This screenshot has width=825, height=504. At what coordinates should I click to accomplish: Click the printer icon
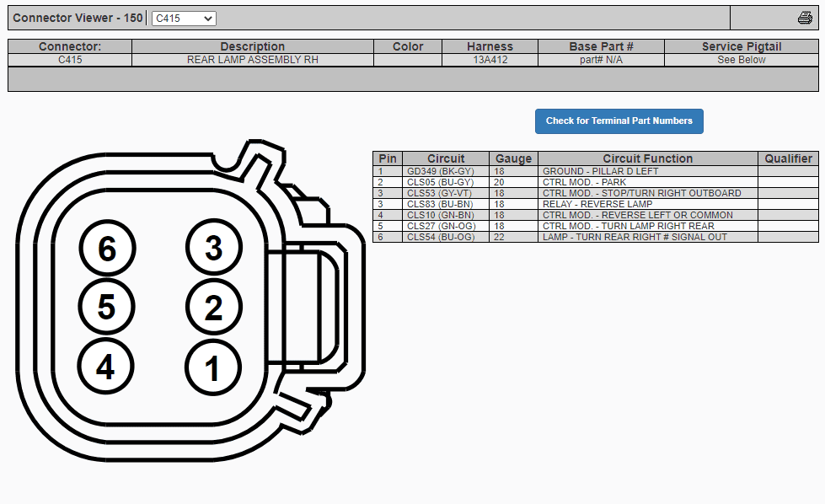[805, 18]
